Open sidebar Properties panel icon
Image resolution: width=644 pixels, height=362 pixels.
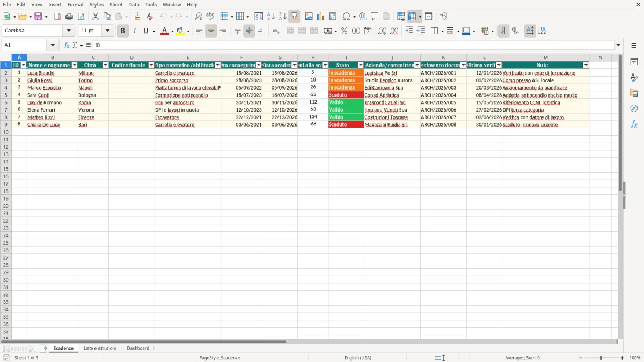pos(634,62)
